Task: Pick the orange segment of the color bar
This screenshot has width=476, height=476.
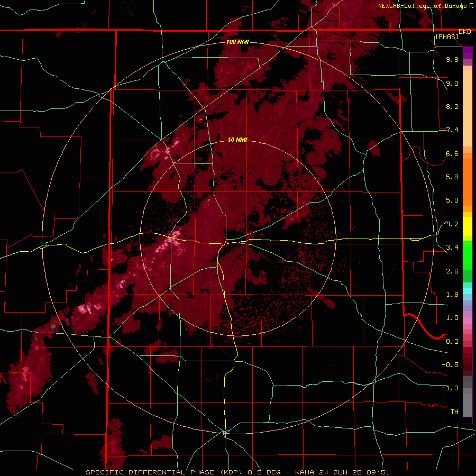Action: coord(467,180)
